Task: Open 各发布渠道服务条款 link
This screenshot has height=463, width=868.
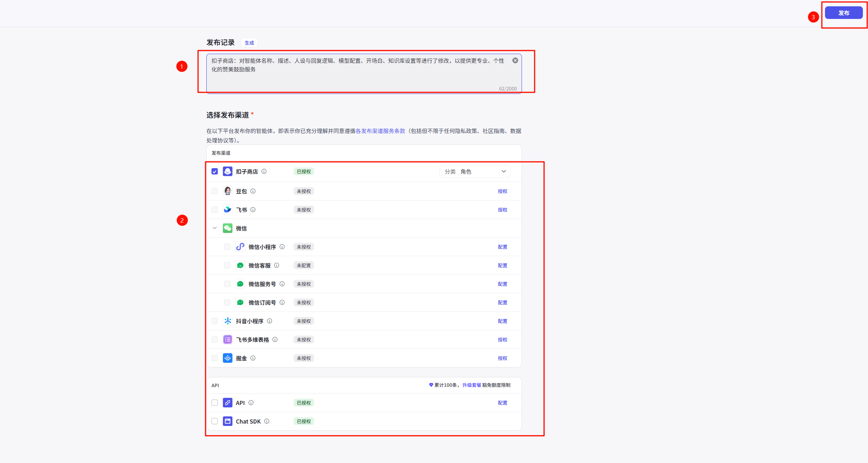Action: click(x=380, y=131)
